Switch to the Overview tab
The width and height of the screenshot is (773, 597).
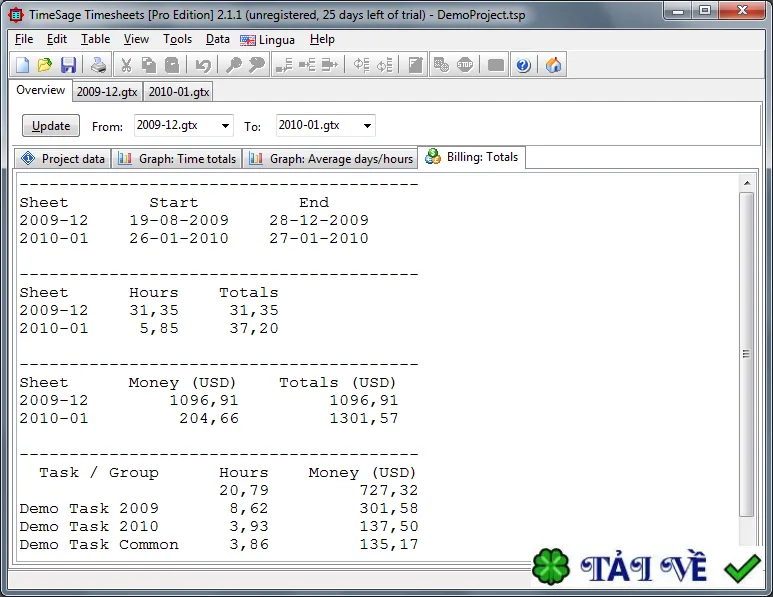(x=40, y=90)
